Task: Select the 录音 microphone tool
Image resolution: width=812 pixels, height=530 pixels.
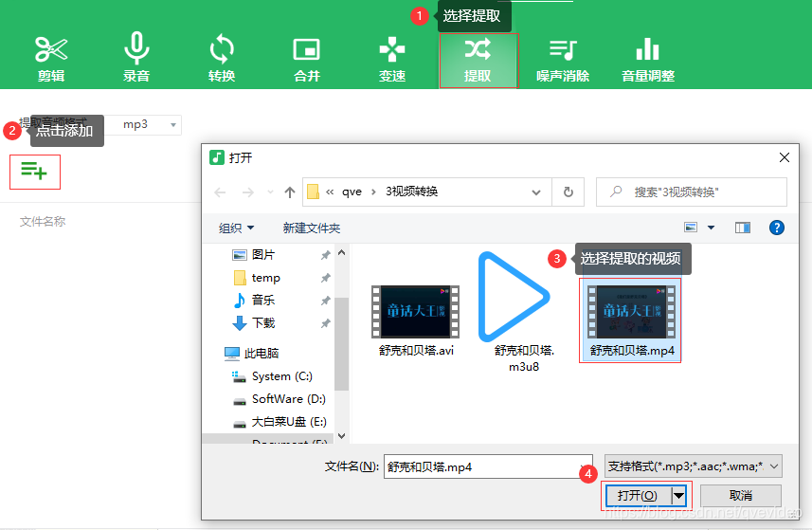Action: [x=136, y=58]
